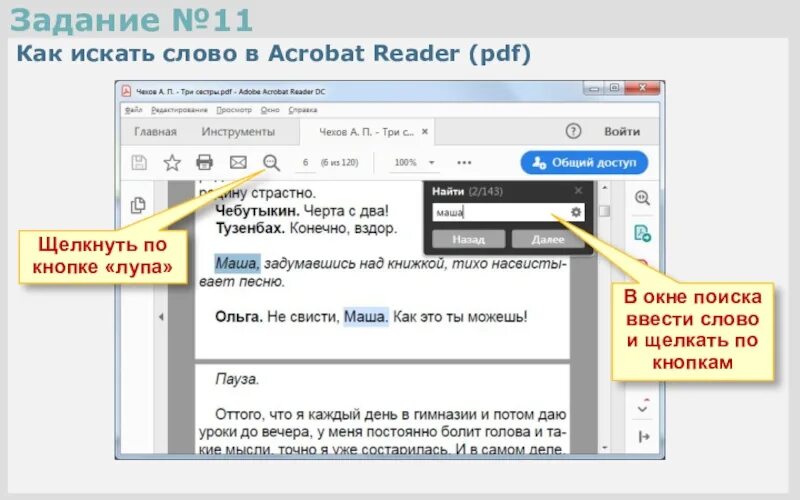800x500 pixels.
Task: Open the three-dots more tools menu
Action: tap(464, 163)
